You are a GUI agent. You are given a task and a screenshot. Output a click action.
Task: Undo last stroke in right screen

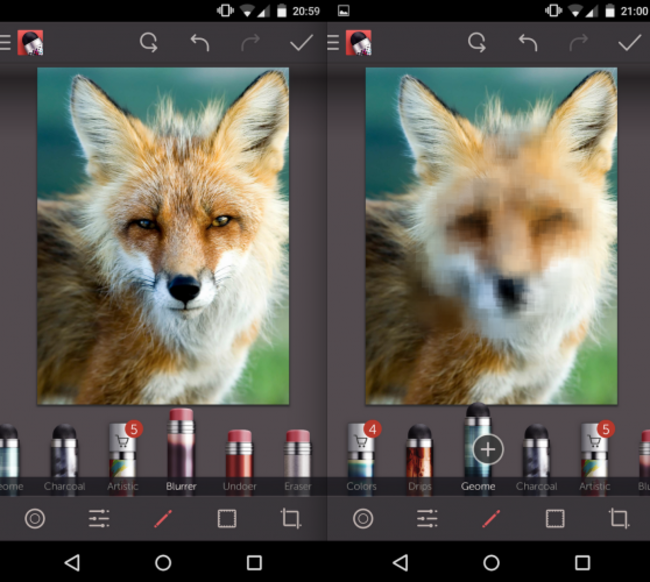[528, 43]
